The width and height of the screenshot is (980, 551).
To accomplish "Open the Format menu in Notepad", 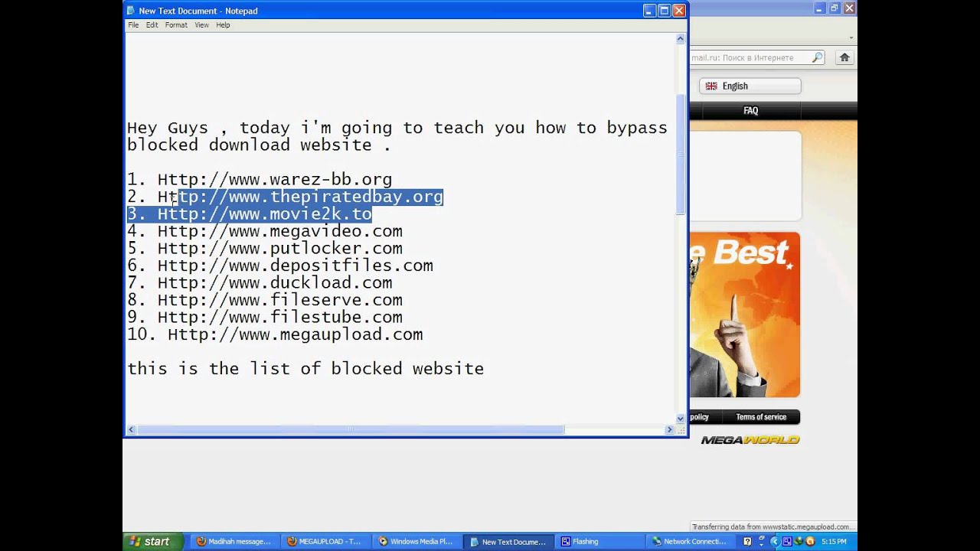I will coord(176,24).
